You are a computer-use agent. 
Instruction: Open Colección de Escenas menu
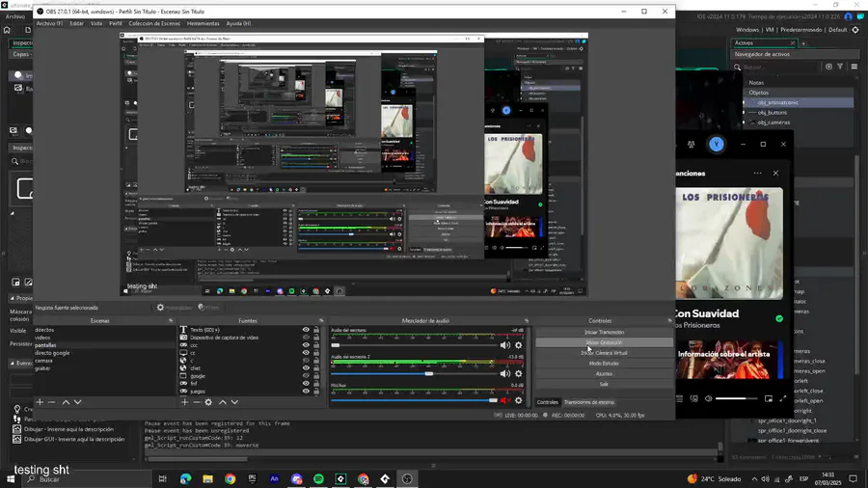(154, 24)
